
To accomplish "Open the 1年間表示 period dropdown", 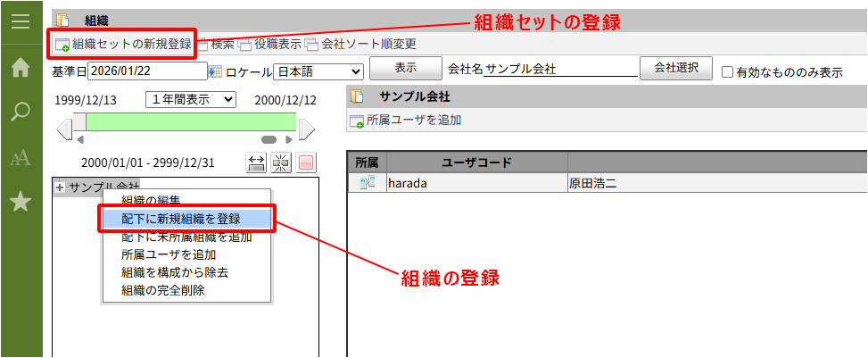I will coord(191,99).
